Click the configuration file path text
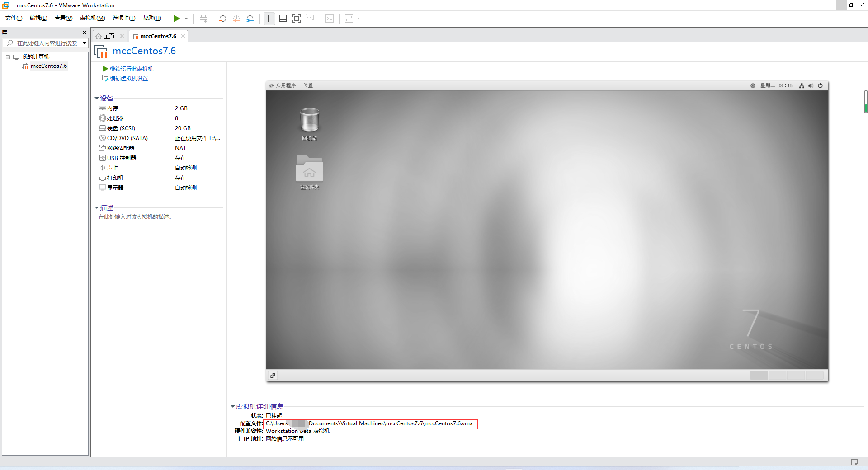 click(x=369, y=423)
